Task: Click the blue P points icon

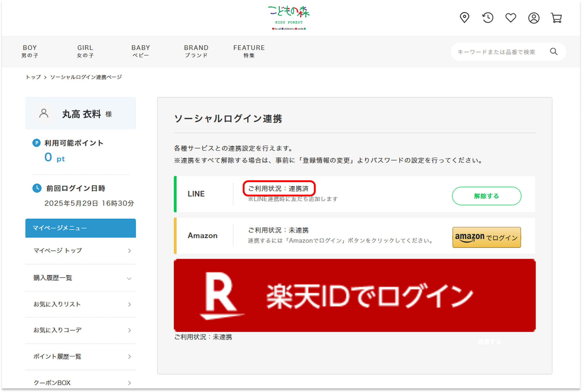Action: (37, 143)
